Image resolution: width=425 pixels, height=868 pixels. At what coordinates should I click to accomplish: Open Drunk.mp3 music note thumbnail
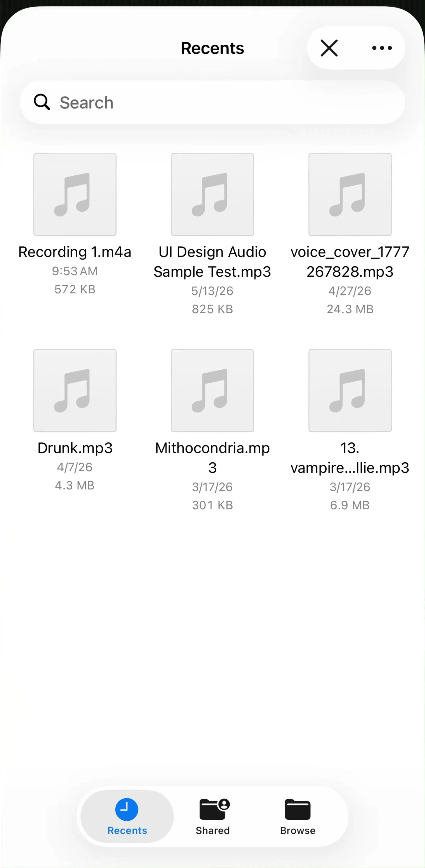75,391
